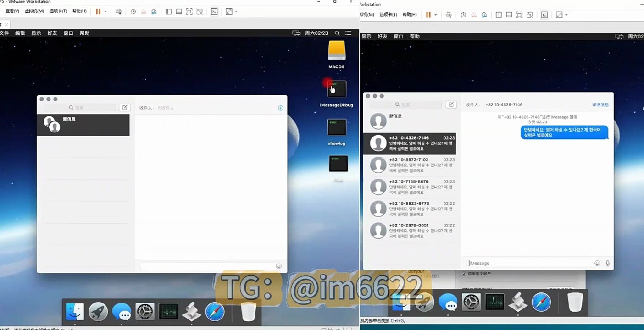This screenshot has width=644, height=330.
Task: Click console view icon in right VMware toolbar
Action: 544,15
